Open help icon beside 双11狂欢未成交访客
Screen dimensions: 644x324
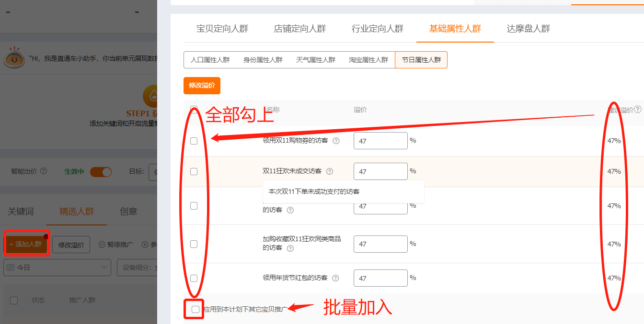330,171
